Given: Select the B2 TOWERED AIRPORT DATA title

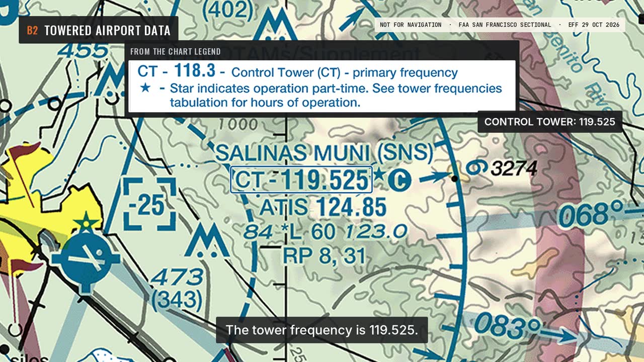Looking at the screenshot, I should pyautogui.click(x=99, y=30).
